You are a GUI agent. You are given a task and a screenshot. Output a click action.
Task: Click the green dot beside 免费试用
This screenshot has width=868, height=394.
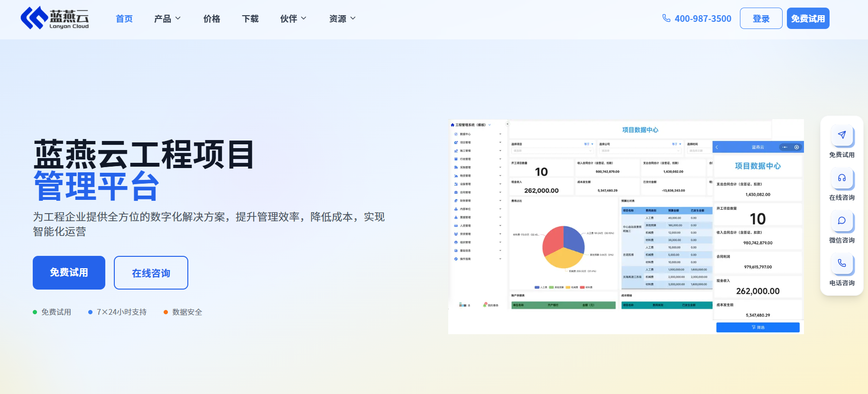pos(35,312)
